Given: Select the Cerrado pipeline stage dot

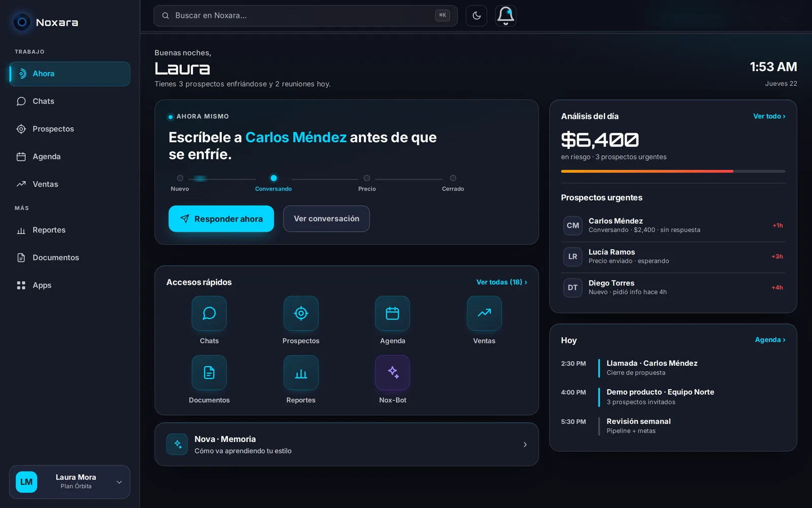Looking at the screenshot, I should coord(453,178).
